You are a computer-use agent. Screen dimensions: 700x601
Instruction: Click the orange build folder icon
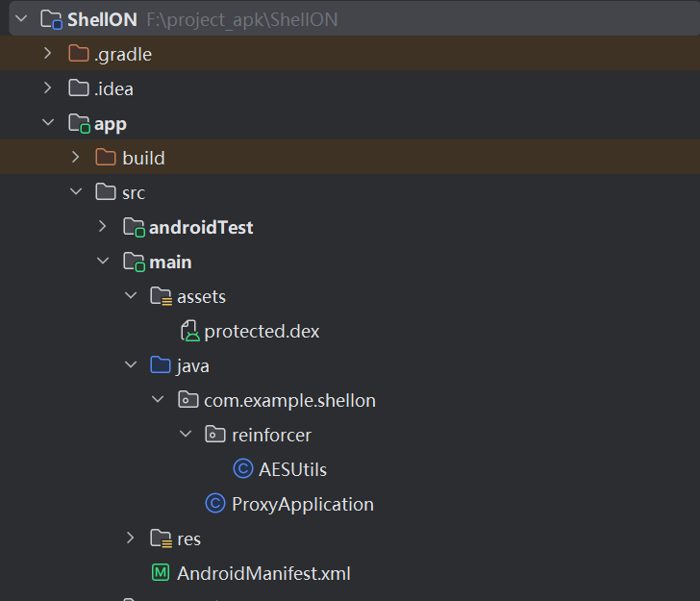(x=106, y=158)
